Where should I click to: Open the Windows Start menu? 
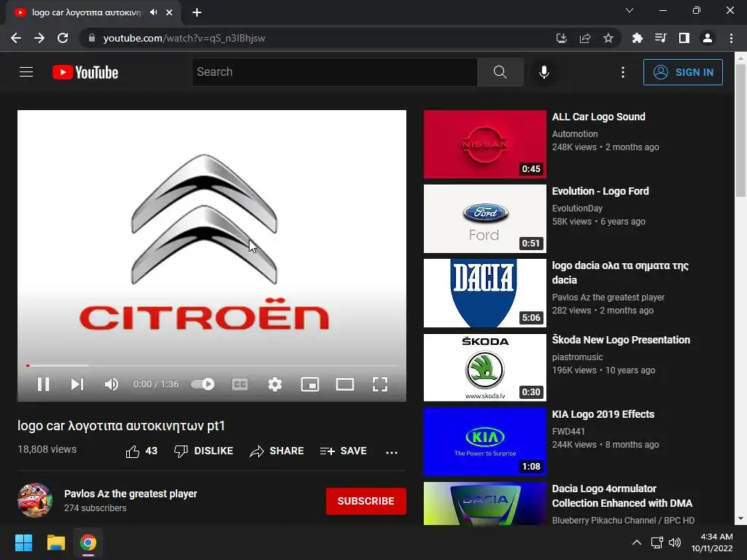pos(23,542)
